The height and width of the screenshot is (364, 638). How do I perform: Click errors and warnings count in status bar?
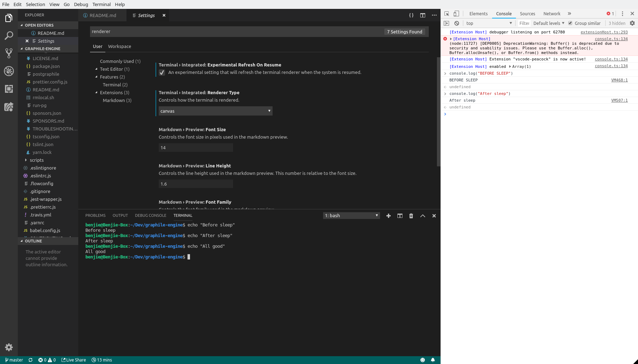click(x=47, y=360)
